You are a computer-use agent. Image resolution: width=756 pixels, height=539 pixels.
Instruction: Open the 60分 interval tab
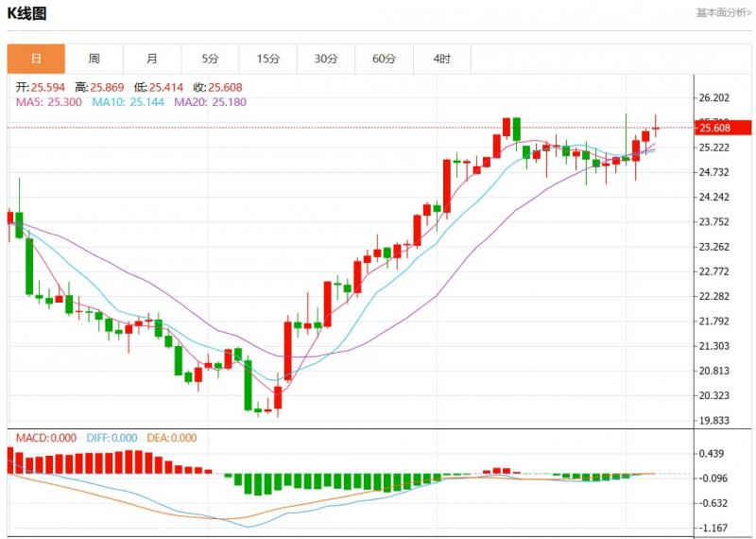point(384,59)
